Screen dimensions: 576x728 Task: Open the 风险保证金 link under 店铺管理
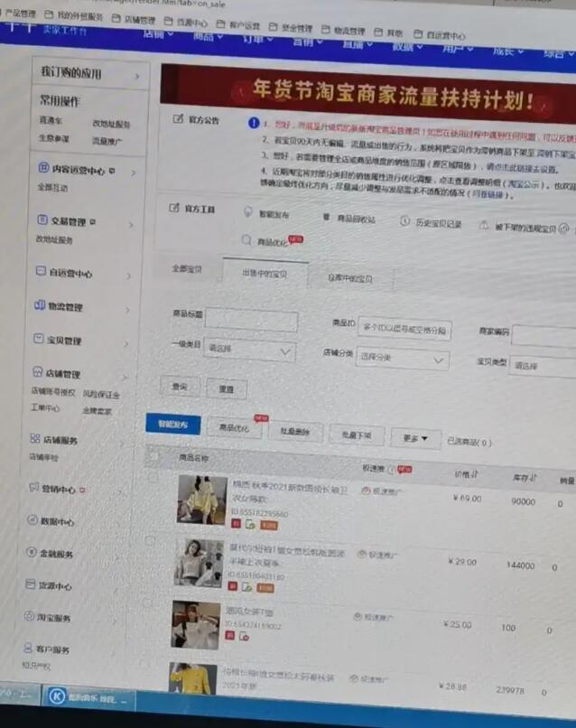[x=101, y=395]
